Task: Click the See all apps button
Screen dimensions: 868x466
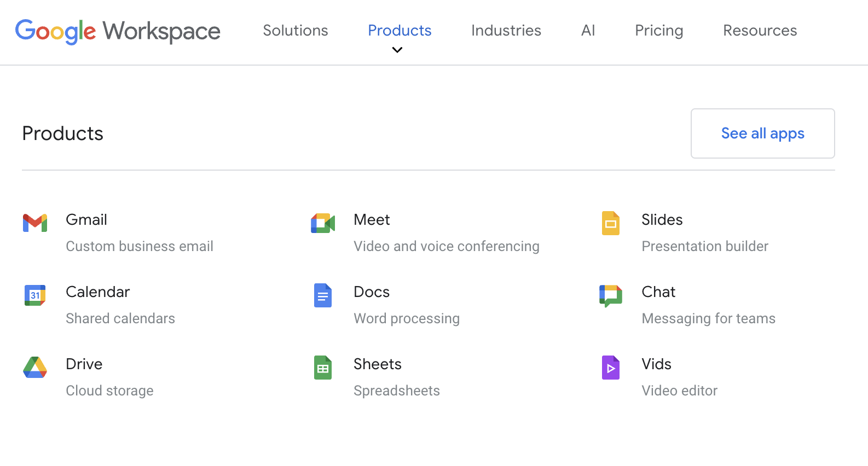Action: pos(763,133)
